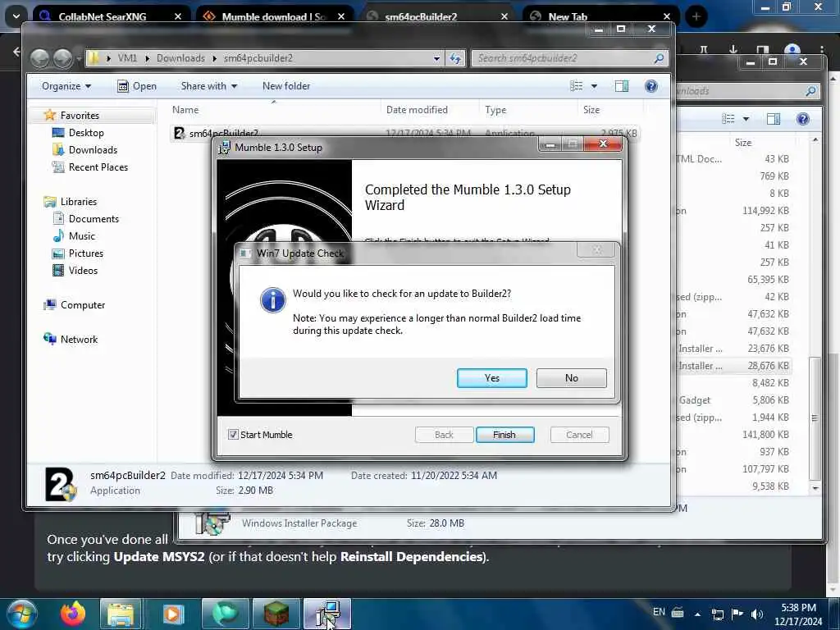Click the Action Center flag icon

pos(737,614)
